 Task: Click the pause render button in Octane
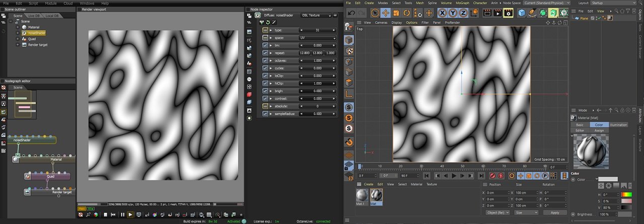pyautogui.click(x=122, y=215)
